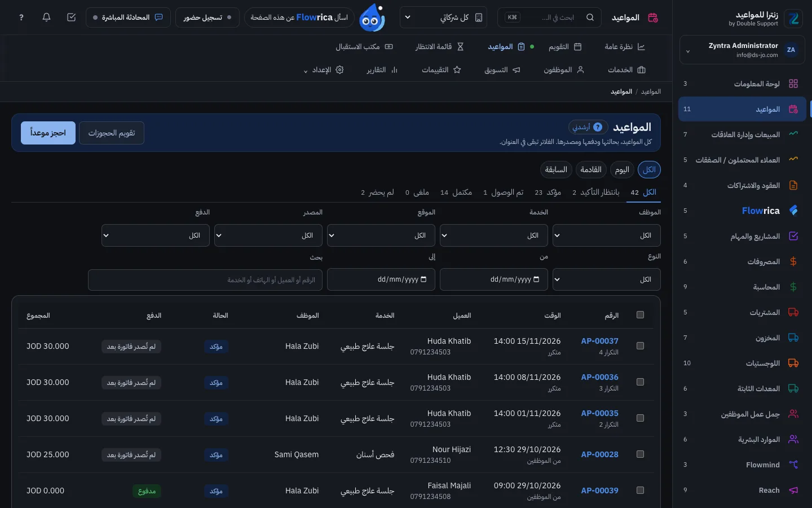Click the تقويم الحجوزات bookings calendar button
812x508 pixels.
112,133
